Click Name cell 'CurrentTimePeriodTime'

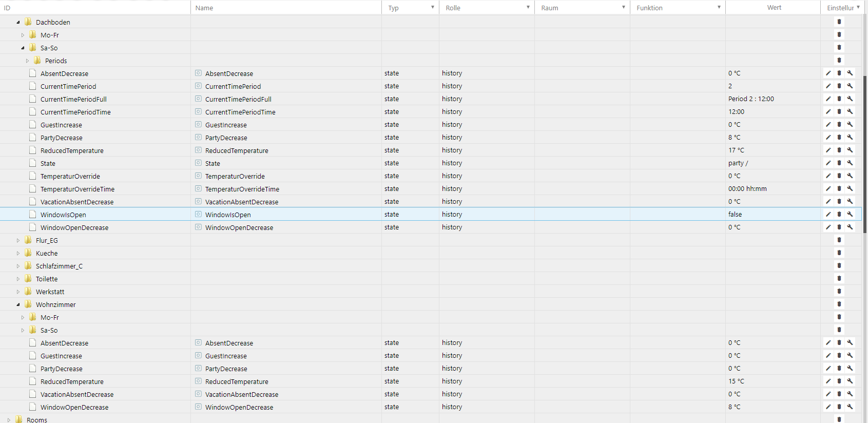(x=240, y=112)
